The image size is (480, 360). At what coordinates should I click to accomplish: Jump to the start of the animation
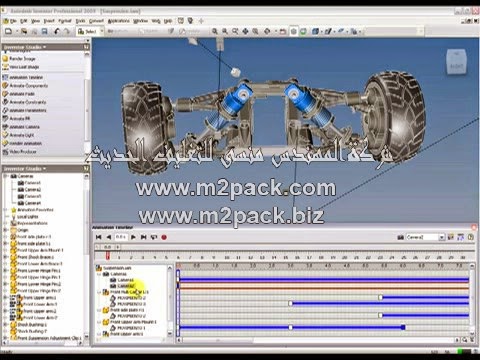point(98,237)
